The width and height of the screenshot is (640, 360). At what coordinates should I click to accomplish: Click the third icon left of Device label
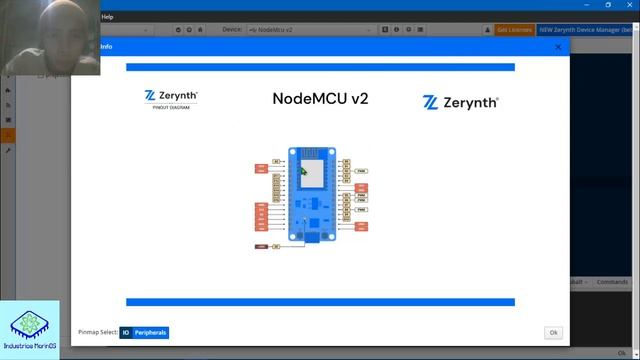[x=200, y=30]
